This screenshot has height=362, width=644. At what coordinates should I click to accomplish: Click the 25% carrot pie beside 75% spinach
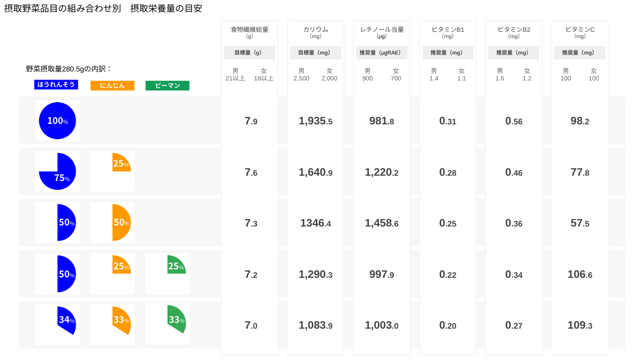point(121,163)
